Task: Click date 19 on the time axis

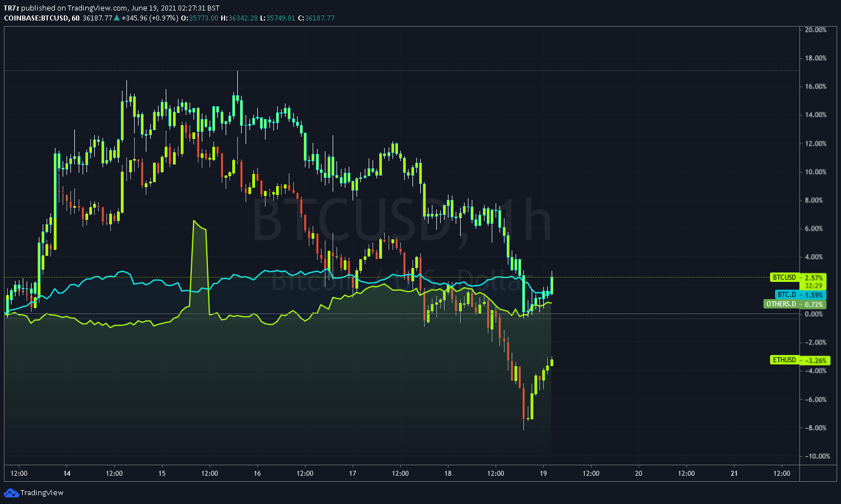Action: tap(543, 474)
